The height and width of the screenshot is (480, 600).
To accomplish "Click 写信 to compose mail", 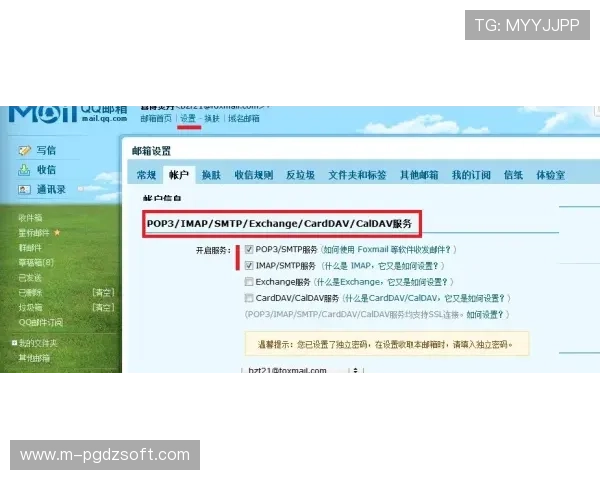I will [46, 150].
